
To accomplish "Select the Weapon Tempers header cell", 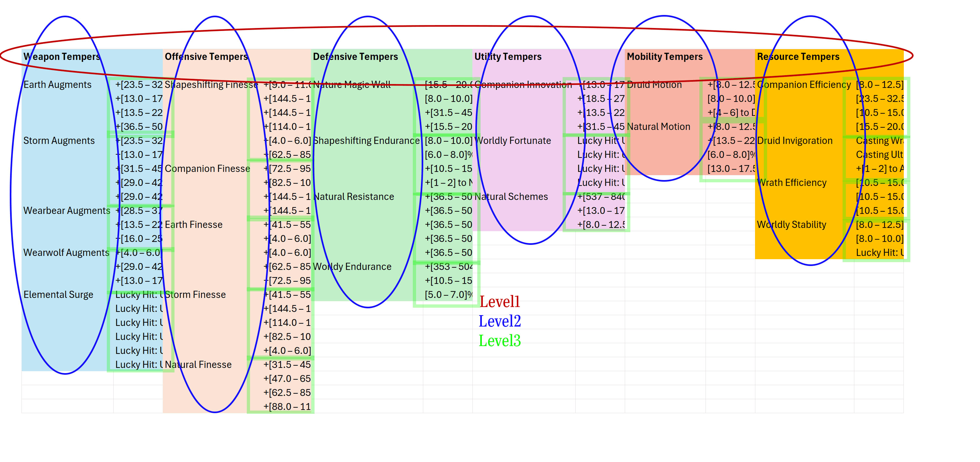I will point(67,56).
